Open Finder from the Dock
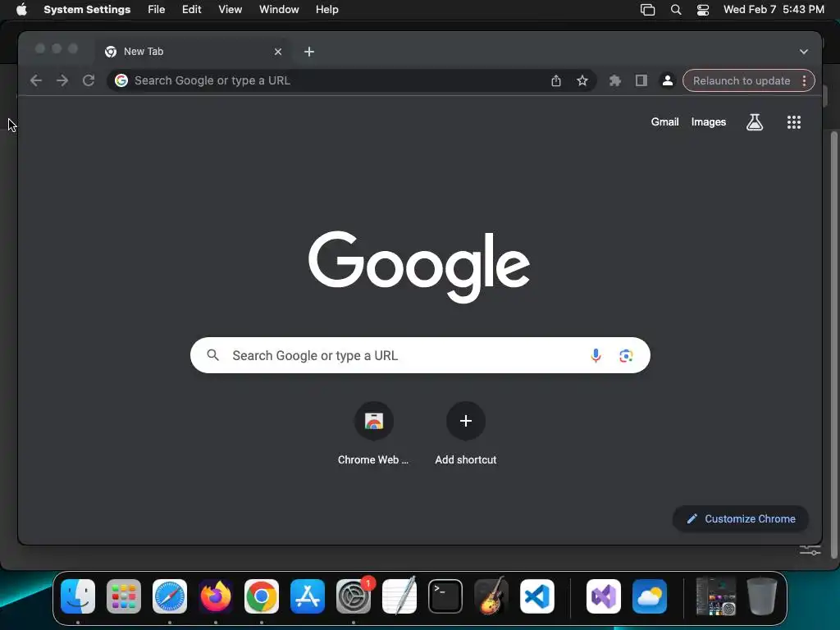This screenshot has height=630, width=840. pos(78,596)
